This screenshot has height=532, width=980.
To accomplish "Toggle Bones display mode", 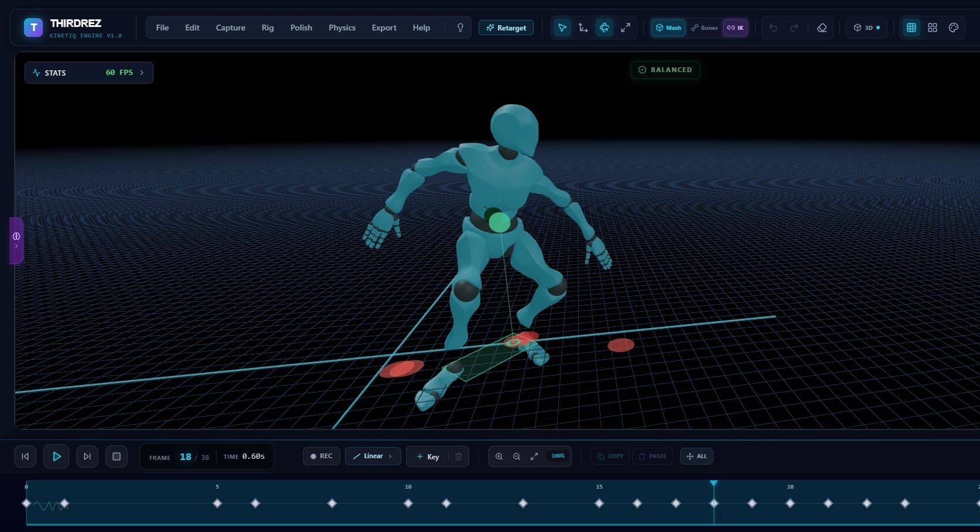I will (x=704, y=28).
